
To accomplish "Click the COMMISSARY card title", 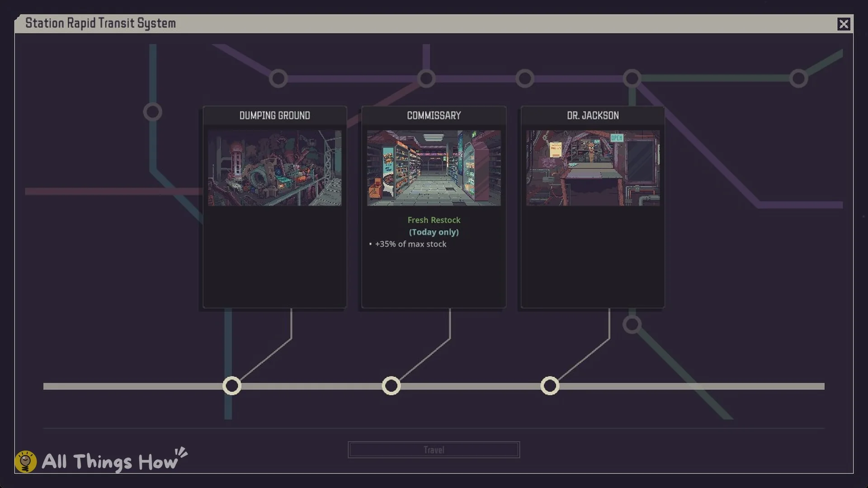I will pyautogui.click(x=434, y=116).
